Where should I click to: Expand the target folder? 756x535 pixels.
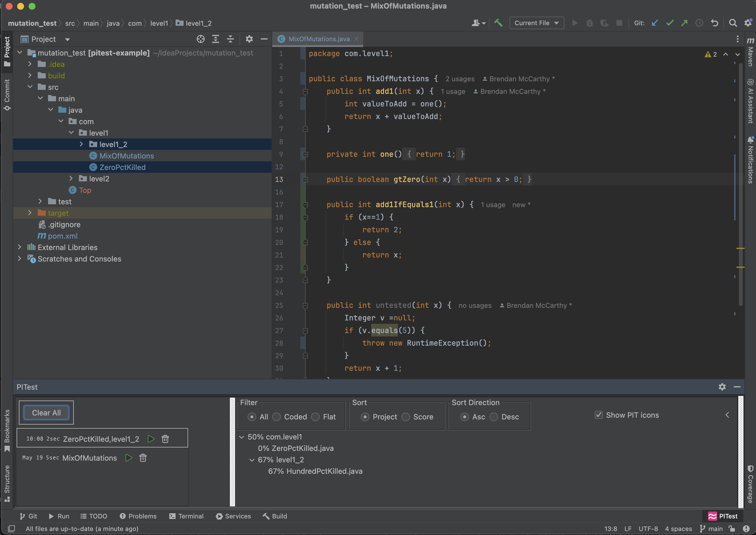point(30,213)
